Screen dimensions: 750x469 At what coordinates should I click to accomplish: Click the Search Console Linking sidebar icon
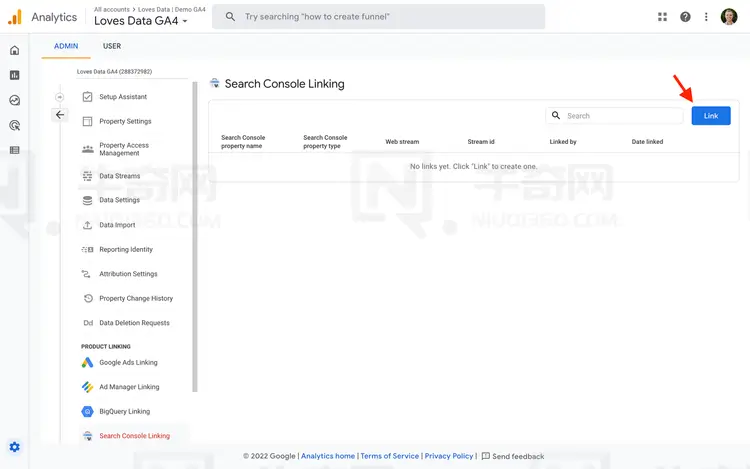tap(88, 436)
